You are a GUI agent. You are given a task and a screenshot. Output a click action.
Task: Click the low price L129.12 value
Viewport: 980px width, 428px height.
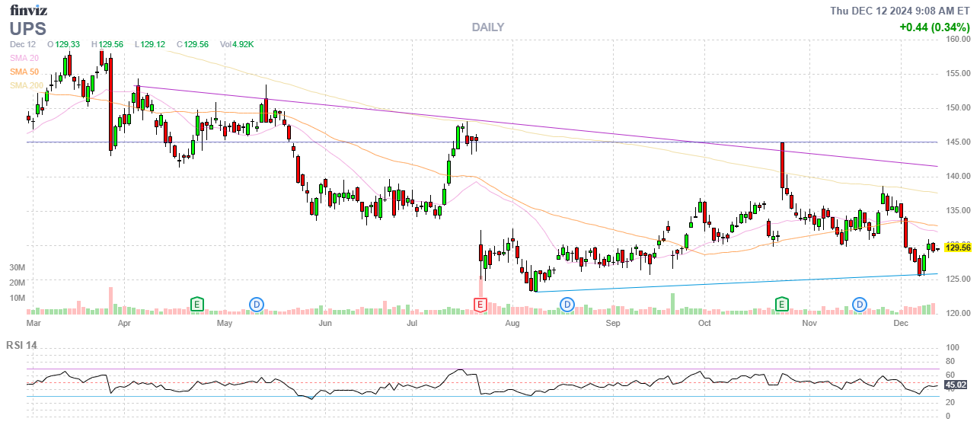click(150, 44)
